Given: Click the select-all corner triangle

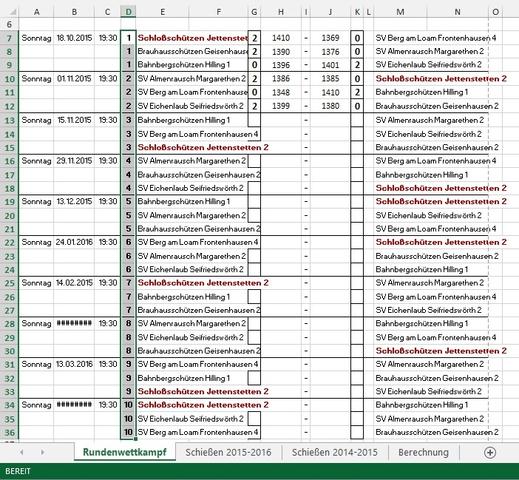Looking at the screenshot, I should point(12,12).
